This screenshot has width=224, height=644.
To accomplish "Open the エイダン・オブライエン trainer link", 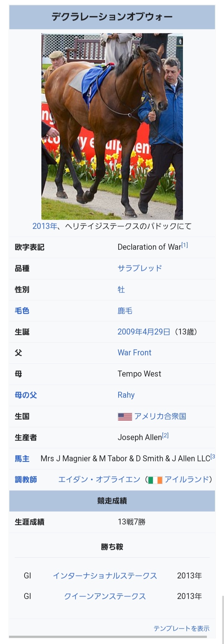I will click(99, 480).
